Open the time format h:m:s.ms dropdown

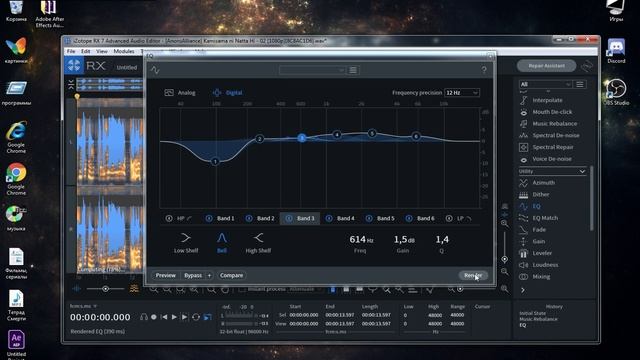point(83,306)
